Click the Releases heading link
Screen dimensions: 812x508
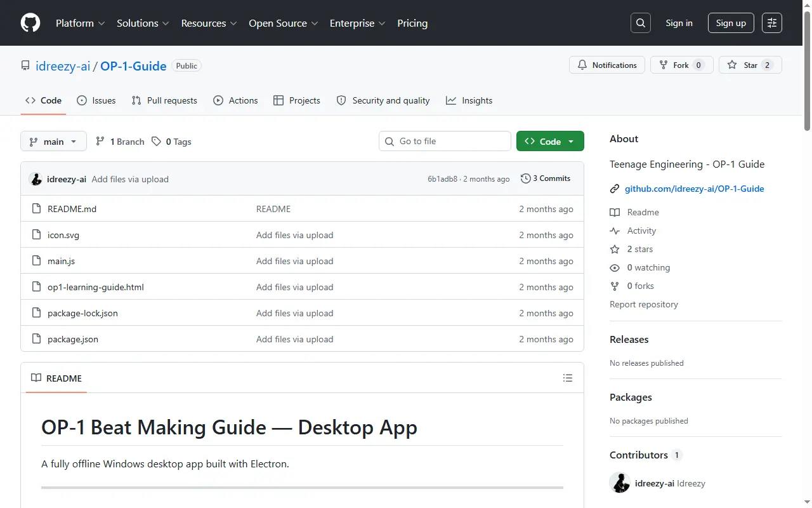coord(629,340)
